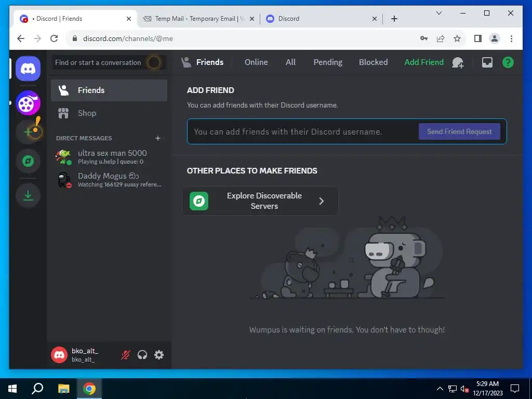Image resolution: width=532 pixels, height=399 pixels.
Task: Open Explore Discoverable Servers card
Action: tap(260, 201)
